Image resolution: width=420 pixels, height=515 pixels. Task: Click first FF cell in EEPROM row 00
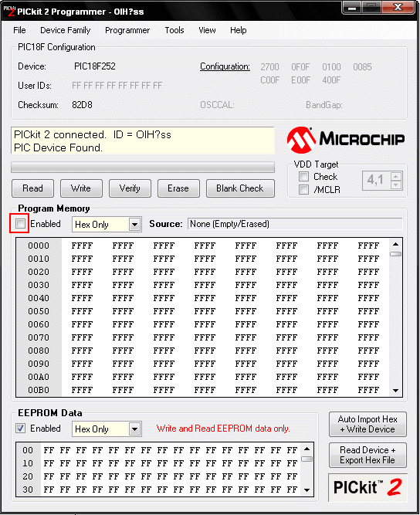tap(49, 450)
